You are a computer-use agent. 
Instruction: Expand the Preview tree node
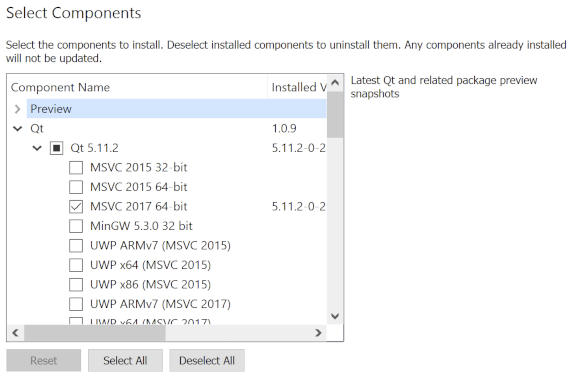pyautogui.click(x=17, y=109)
